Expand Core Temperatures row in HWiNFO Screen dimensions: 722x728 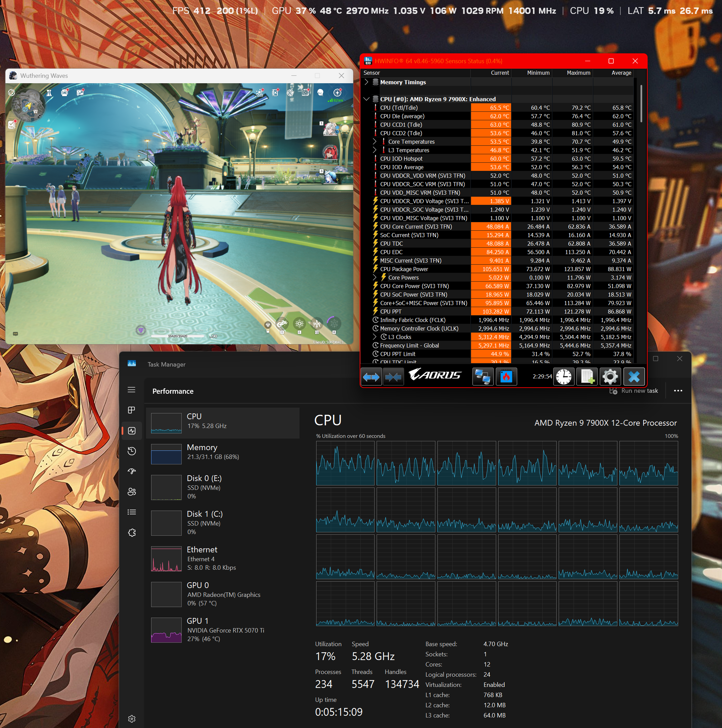374,142
